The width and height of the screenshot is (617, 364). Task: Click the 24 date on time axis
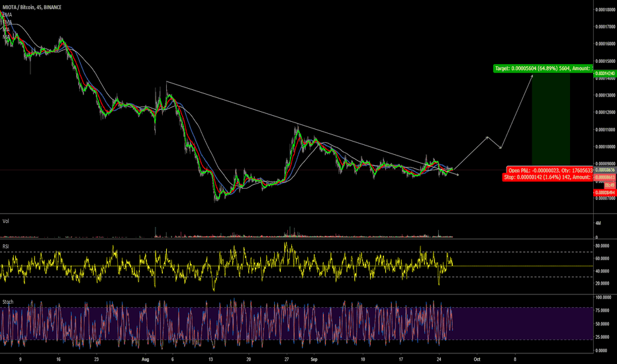pyautogui.click(x=439, y=359)
